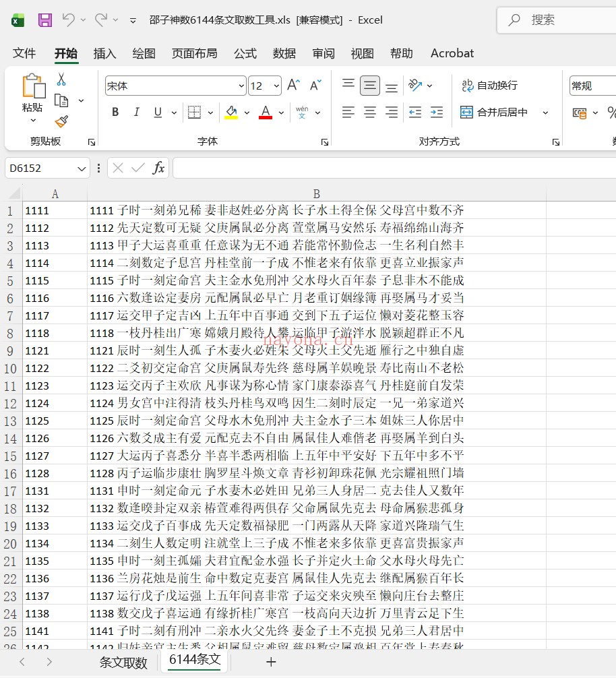The image size is (616, 678).
Task: Open the Quick Access Toolbar customize arrow
Action: [133, 20]
